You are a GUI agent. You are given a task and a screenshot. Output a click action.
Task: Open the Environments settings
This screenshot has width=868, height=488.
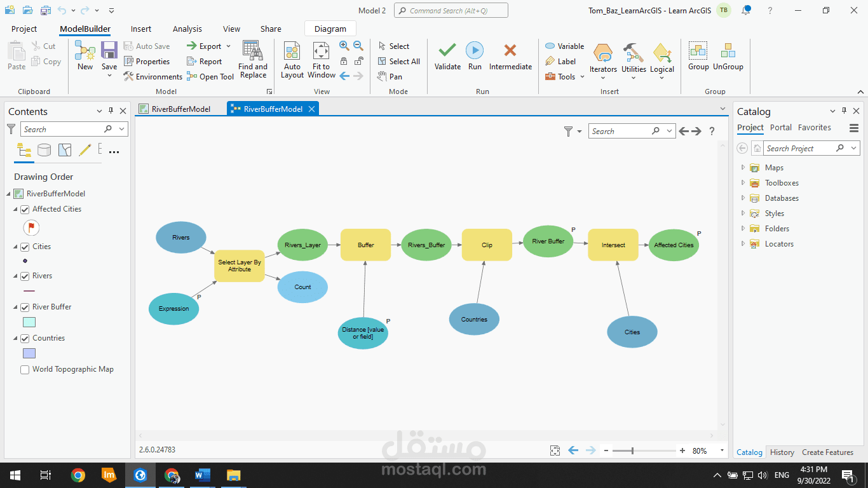(153, 77)
